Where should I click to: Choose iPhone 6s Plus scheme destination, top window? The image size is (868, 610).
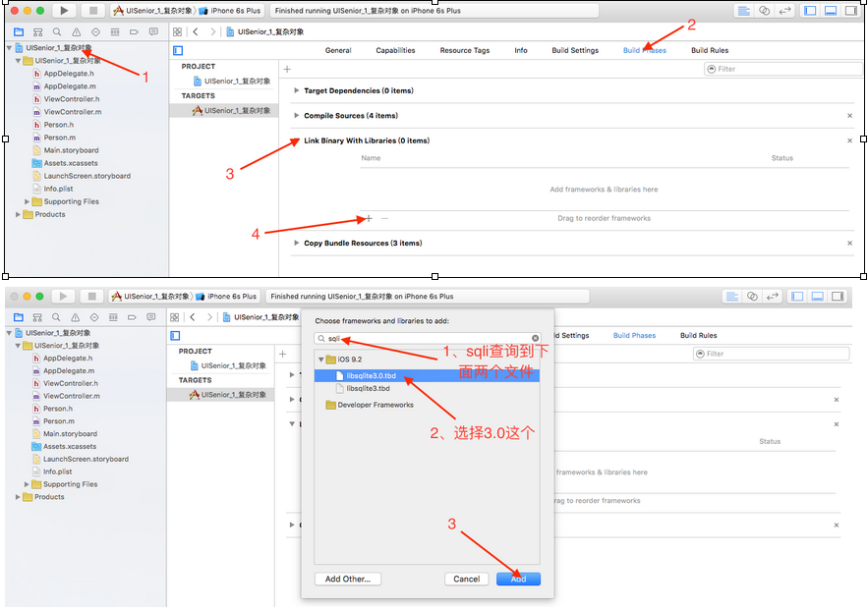tap(231, 11)
